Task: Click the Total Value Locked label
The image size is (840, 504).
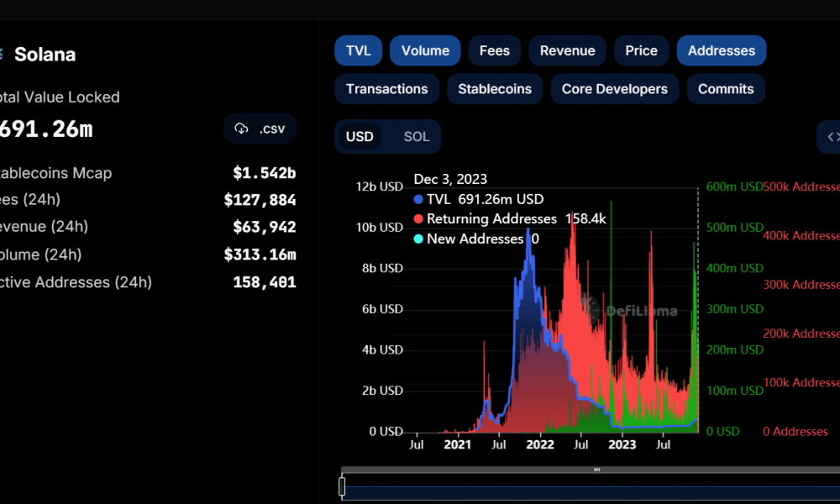Action: pos(60,97)
